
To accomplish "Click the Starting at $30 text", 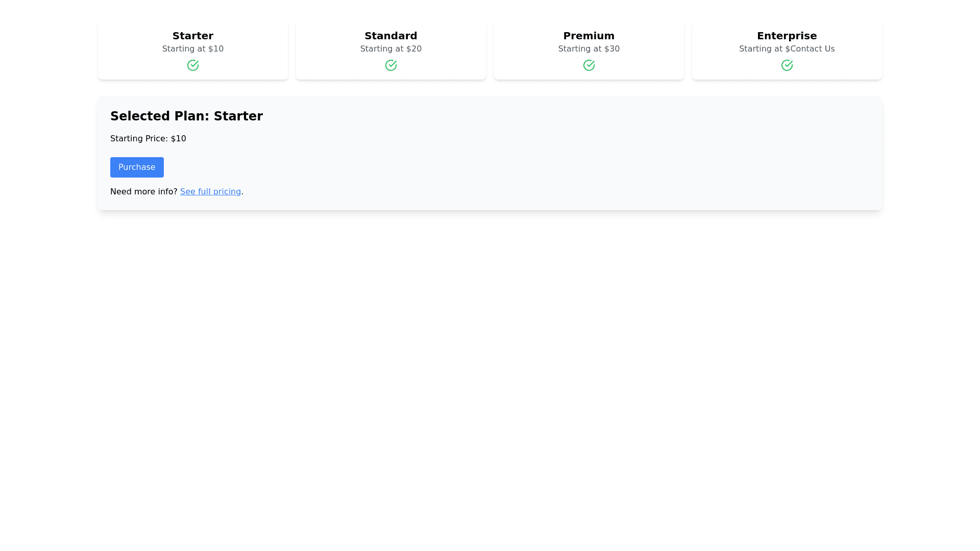I will (589, 49).
